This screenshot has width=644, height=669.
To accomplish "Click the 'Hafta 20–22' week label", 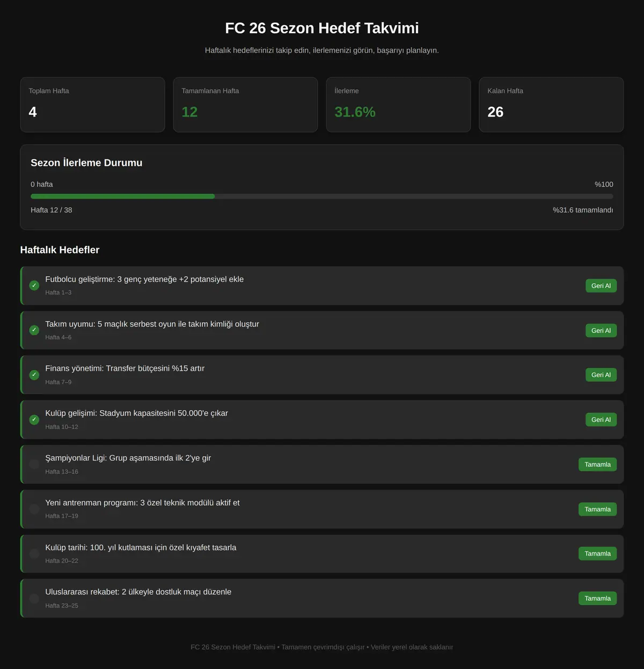I will pyautogui.click(x=62, y=561).
